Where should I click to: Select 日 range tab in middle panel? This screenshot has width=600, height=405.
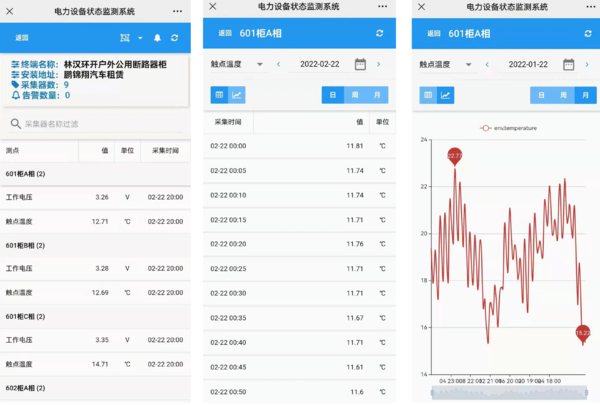pos(333,95)
